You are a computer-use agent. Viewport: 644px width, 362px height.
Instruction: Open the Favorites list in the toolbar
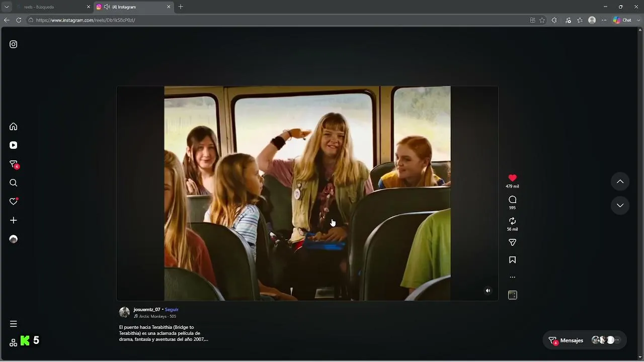tap(580, 20)
